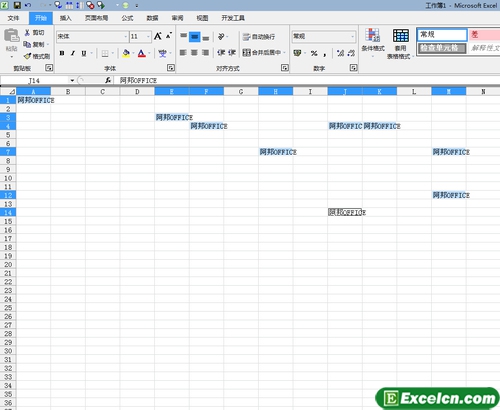Toggle wrap text option
This screenshot has height=410, width=500.
pyautogui.click(x=259, y=37)
